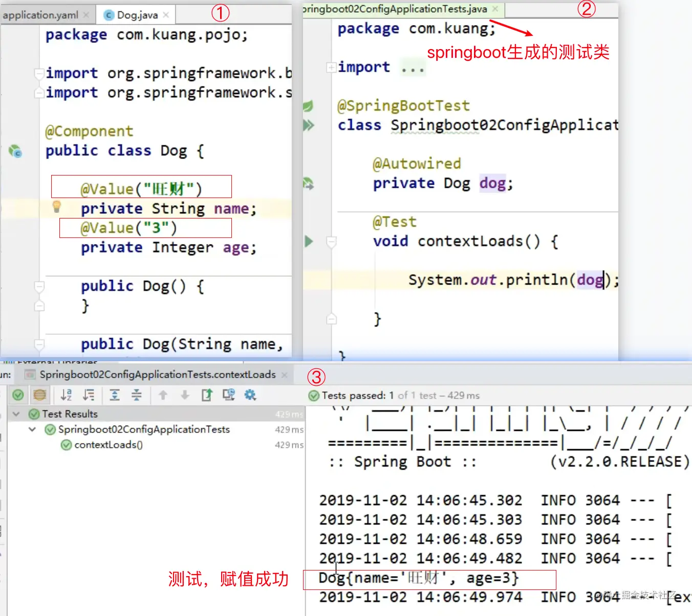The height and width of the screenshot is (616, 692).
Task: Click Expand All in test toolbar
Action: point(115,395)
